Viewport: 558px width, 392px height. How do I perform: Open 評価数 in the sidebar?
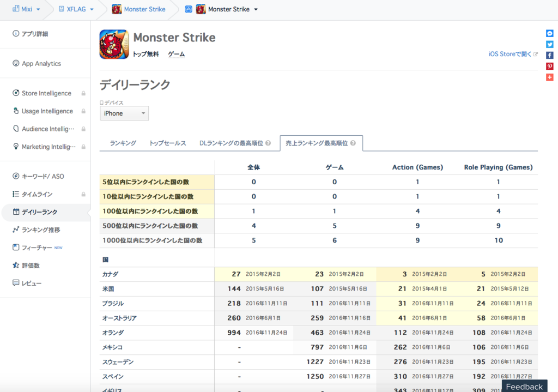click(x=31, y=266)
